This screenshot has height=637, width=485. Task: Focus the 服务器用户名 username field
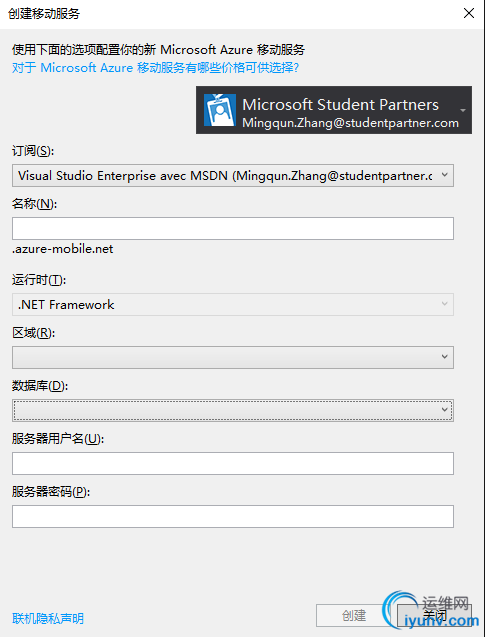tap(233, 464)
